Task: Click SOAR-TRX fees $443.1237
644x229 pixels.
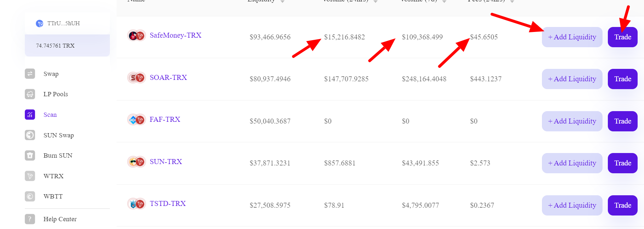Action: pos(486,79)
